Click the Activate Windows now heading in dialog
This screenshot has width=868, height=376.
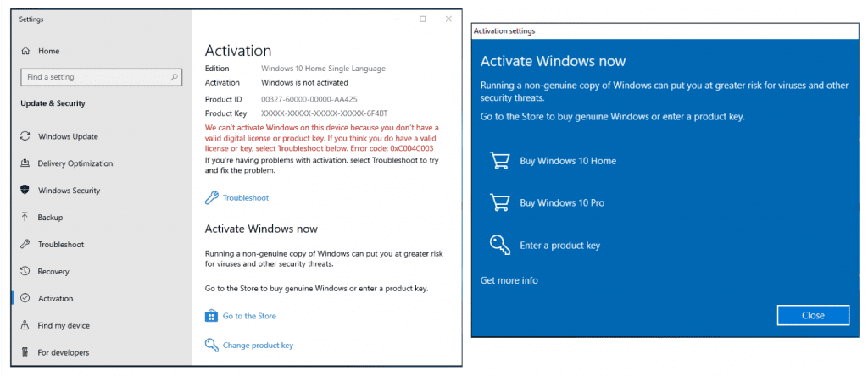coord(553,61)
